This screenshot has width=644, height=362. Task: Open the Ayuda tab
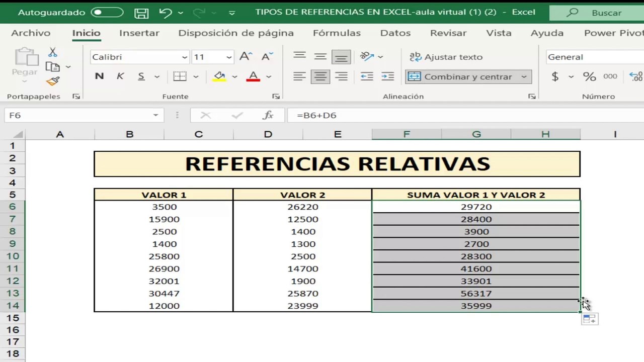547,33
